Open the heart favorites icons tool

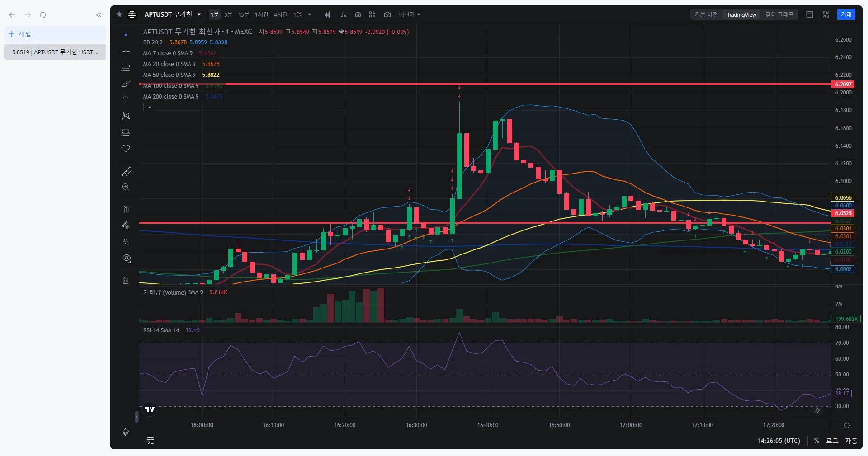(126, 149)
